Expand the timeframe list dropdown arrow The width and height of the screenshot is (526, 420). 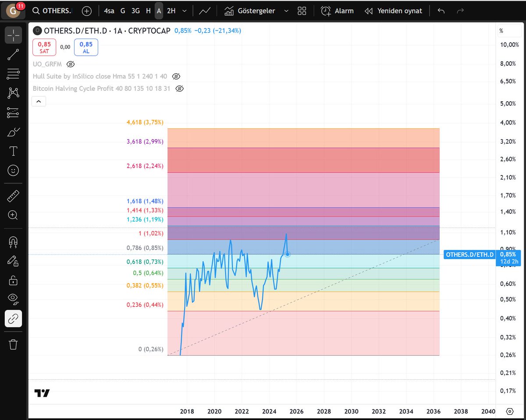pos(185,11)
